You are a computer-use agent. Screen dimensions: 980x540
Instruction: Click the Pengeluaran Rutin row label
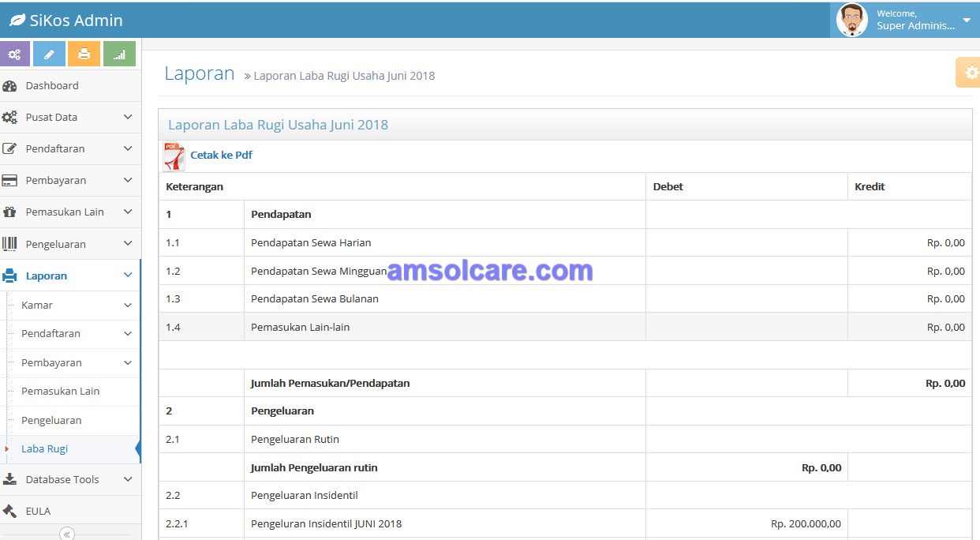click(295, 440)
